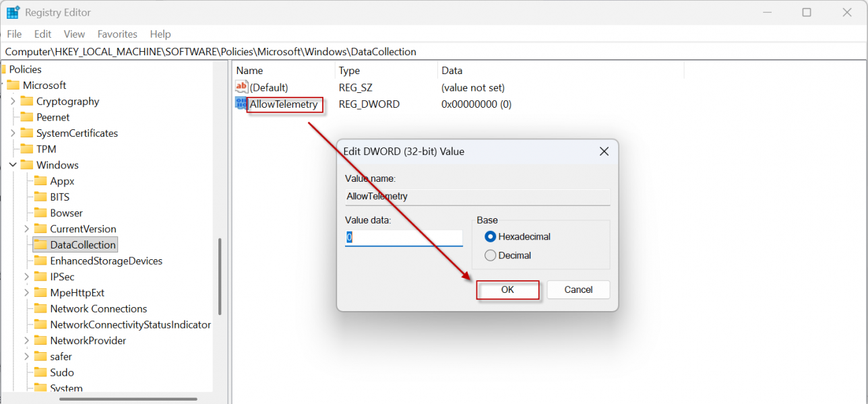This screenshot has height=404, width=868.
Task: Select the Hexadecimal base option
Action: point(491,237)
